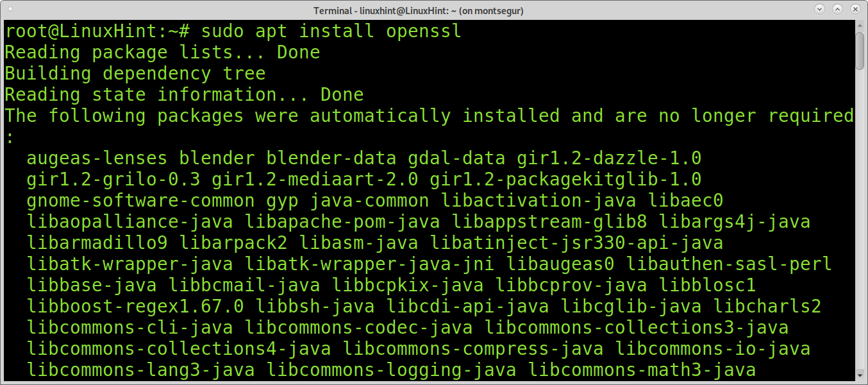This screenshot has width=868, height=385.
Task: Click package name 'libcdi-api-java'
Action: (x=467, y=306)
